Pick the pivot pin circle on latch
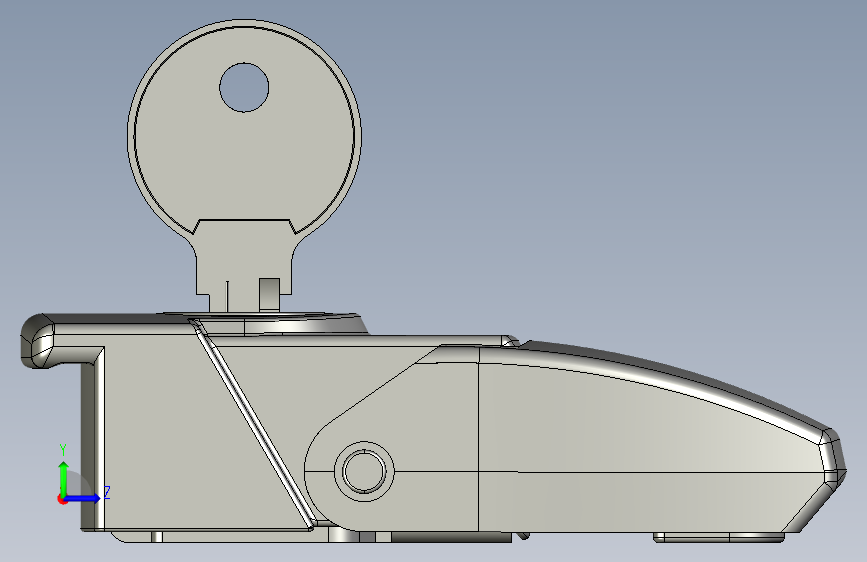This screenshot has height=562, width=867. click(x=364, y=471)
